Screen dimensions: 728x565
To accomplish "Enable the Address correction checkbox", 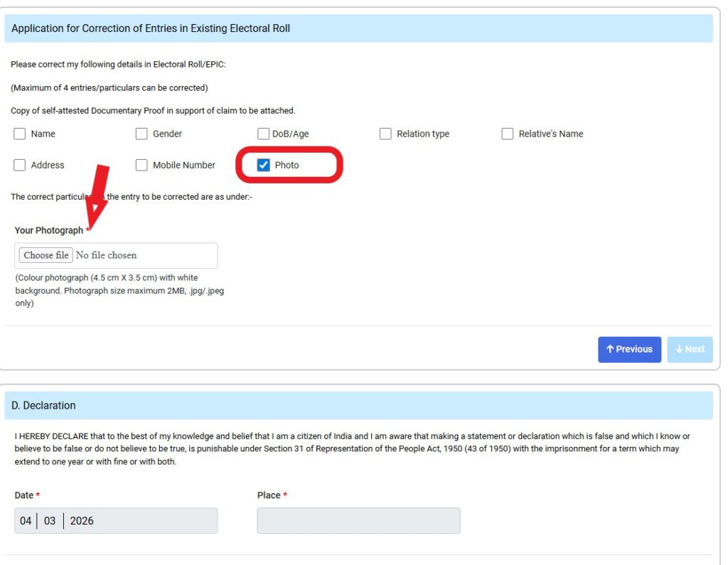I will pyautogui.click(x=19, y=165).
